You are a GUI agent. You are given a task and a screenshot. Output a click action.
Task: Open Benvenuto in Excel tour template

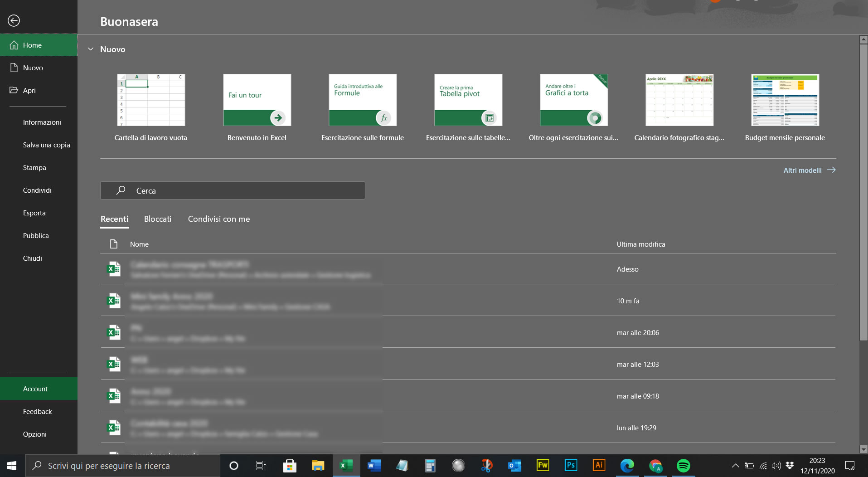point(257,108)
